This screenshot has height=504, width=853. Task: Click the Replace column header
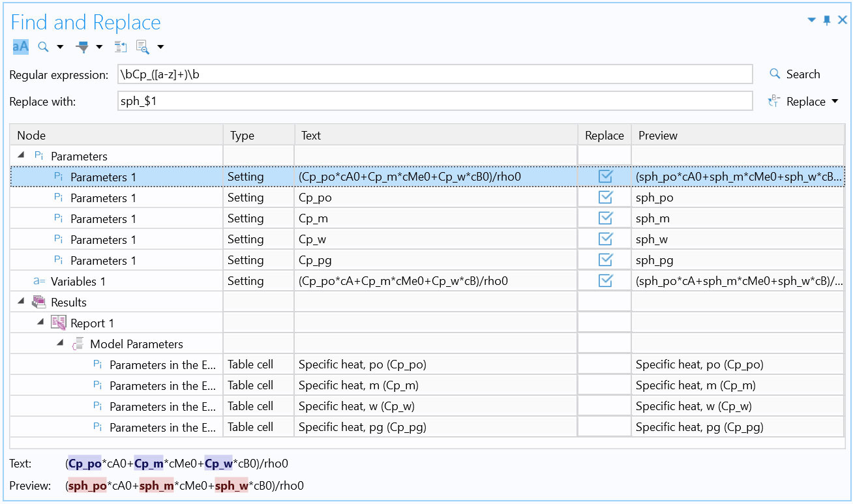click(605, 135)
